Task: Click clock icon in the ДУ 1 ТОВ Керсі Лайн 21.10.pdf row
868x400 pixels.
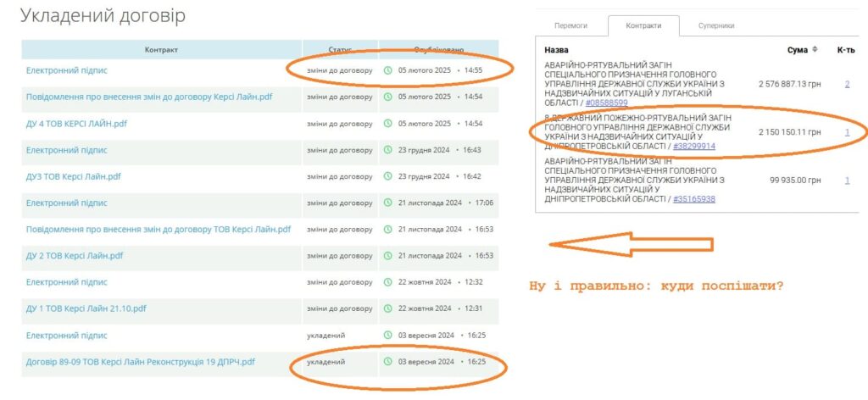Action: (388, 308)
